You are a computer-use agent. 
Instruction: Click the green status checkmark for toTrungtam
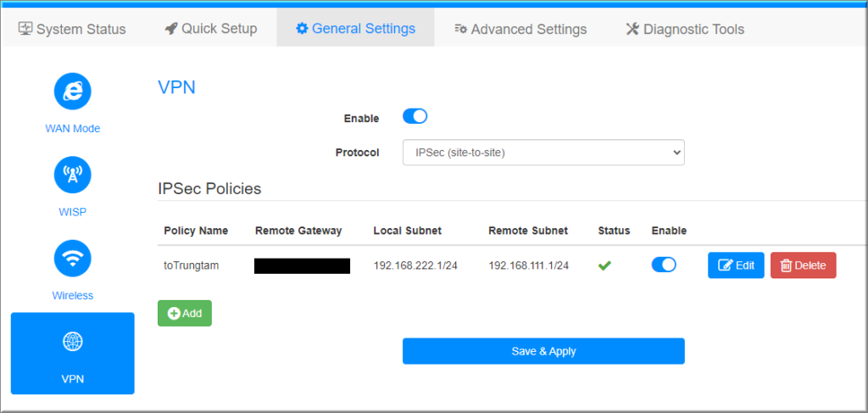pyautogui.click(x=604, y=265)
